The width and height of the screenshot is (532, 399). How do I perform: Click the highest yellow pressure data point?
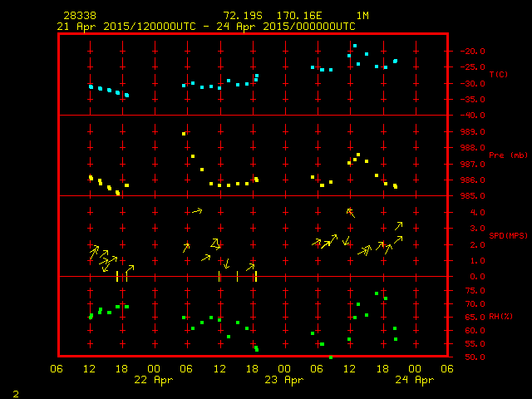184,133
